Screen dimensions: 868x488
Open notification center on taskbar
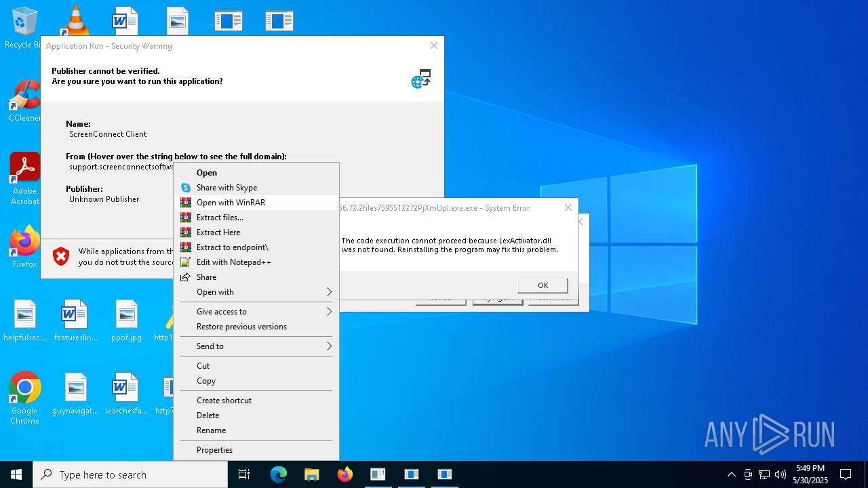pyautogui.click(x=846, y=474)
